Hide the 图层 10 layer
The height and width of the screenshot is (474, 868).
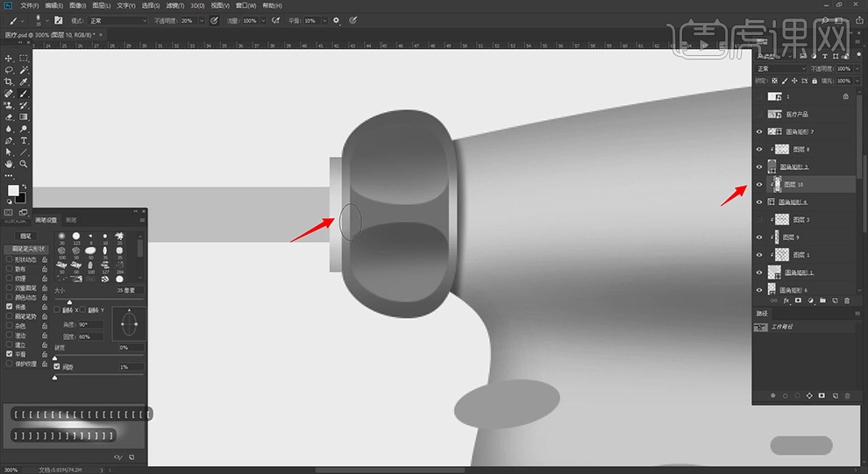click(759, 184)
